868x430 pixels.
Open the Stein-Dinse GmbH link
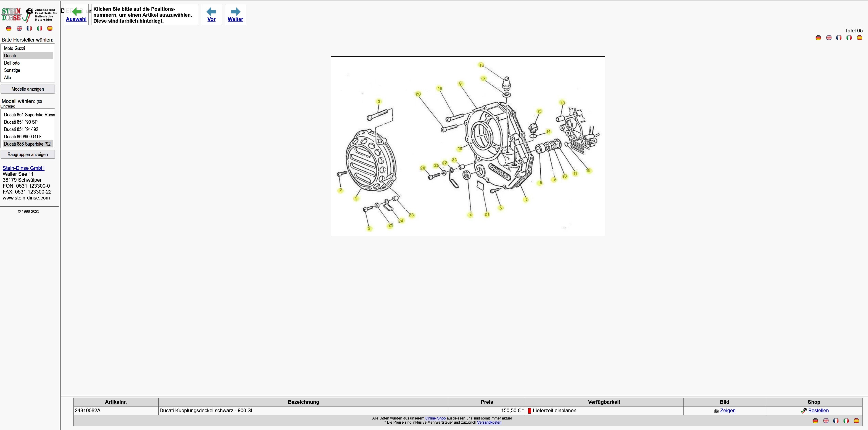pyautogui.click(x=24, y=168)
